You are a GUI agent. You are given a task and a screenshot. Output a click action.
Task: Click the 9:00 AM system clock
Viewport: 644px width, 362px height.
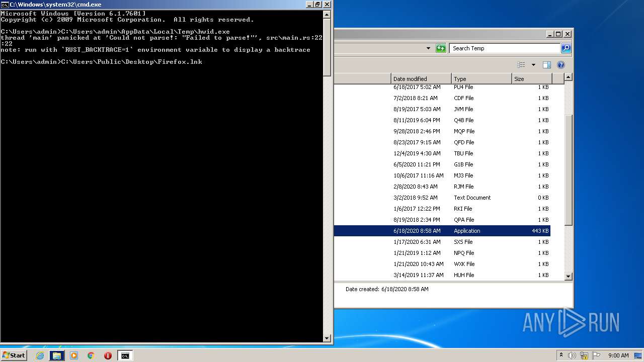[x=618, y=355]
